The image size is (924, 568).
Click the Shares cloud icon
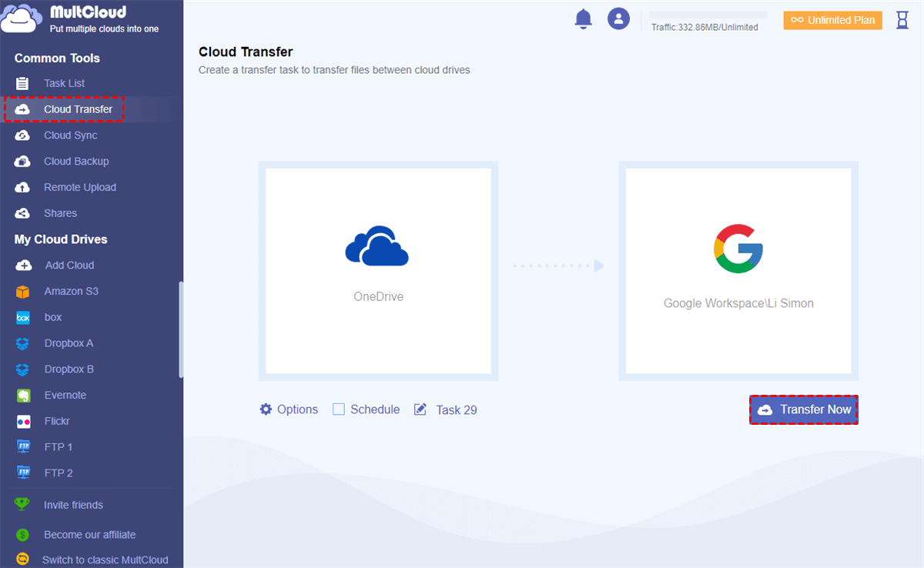(23, 213)
